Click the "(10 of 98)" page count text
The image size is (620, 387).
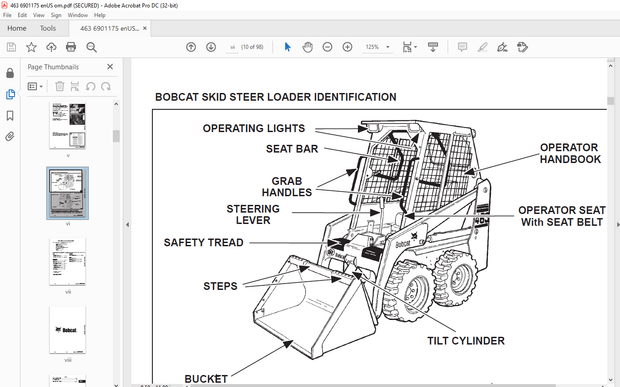point(252,47)
